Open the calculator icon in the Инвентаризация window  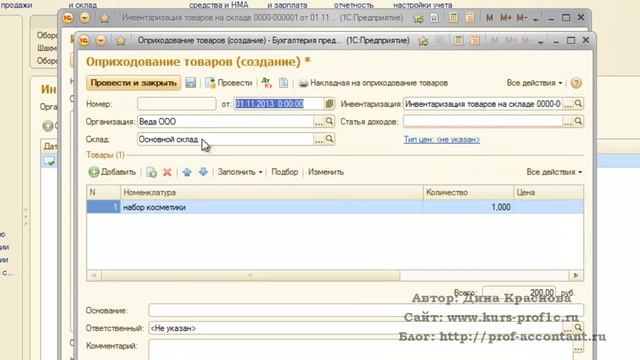[x=453, y=18]
